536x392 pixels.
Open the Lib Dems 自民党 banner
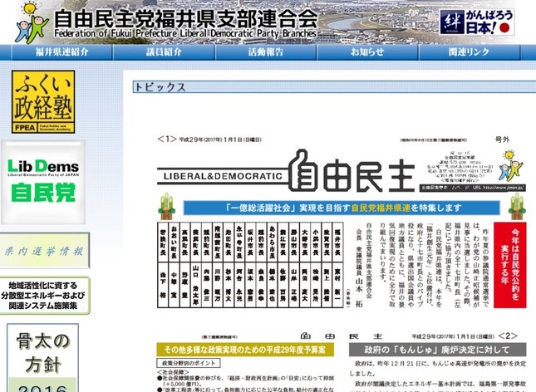[42, 182]
